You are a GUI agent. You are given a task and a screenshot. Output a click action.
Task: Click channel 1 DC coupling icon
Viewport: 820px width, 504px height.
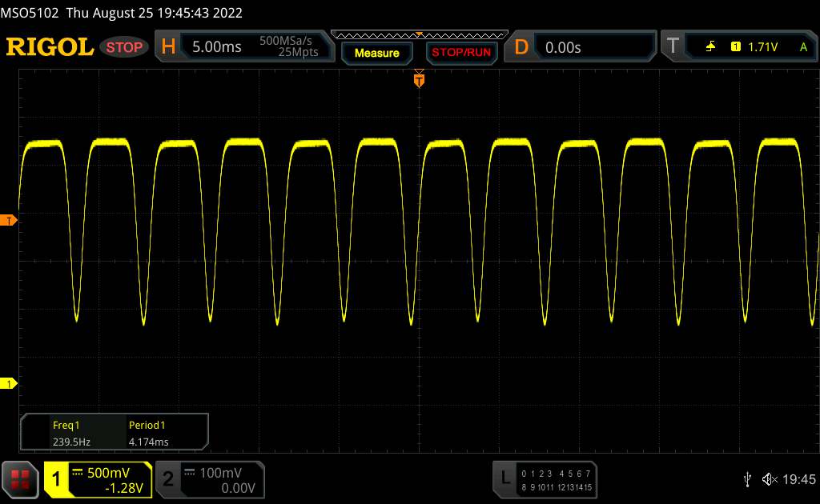(x=78, y=472)
